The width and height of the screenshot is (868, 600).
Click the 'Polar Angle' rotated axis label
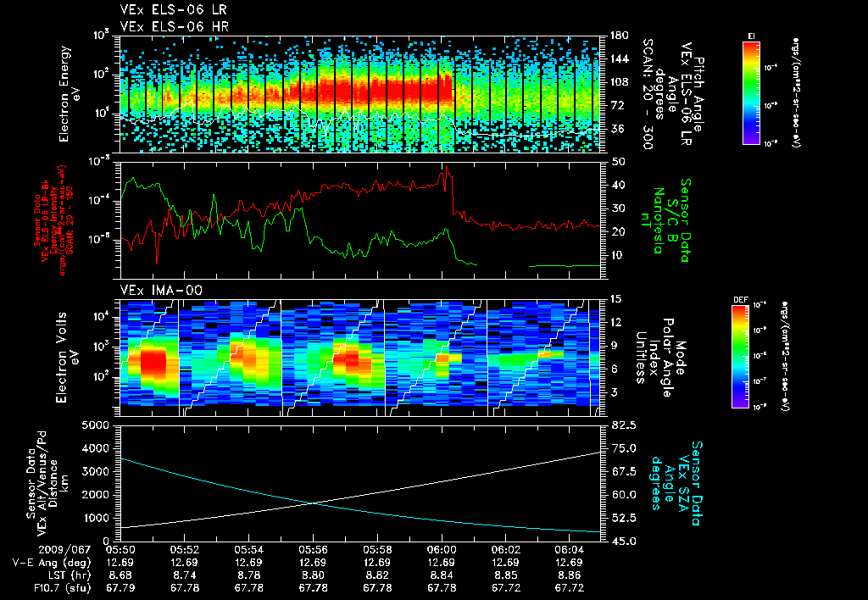pos(668,358)
